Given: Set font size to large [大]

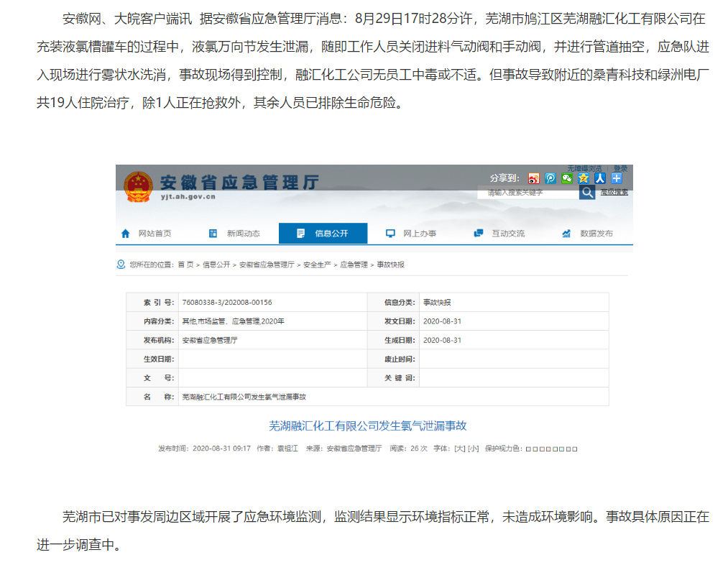Looking at the screenshot, I should pyautogui.click(x=459, y=448).
